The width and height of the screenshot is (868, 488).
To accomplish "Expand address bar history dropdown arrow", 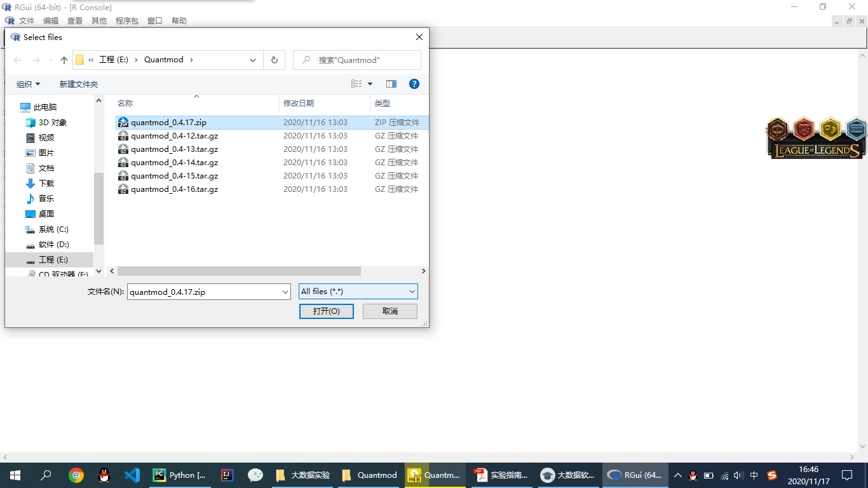I will [253, 60].
